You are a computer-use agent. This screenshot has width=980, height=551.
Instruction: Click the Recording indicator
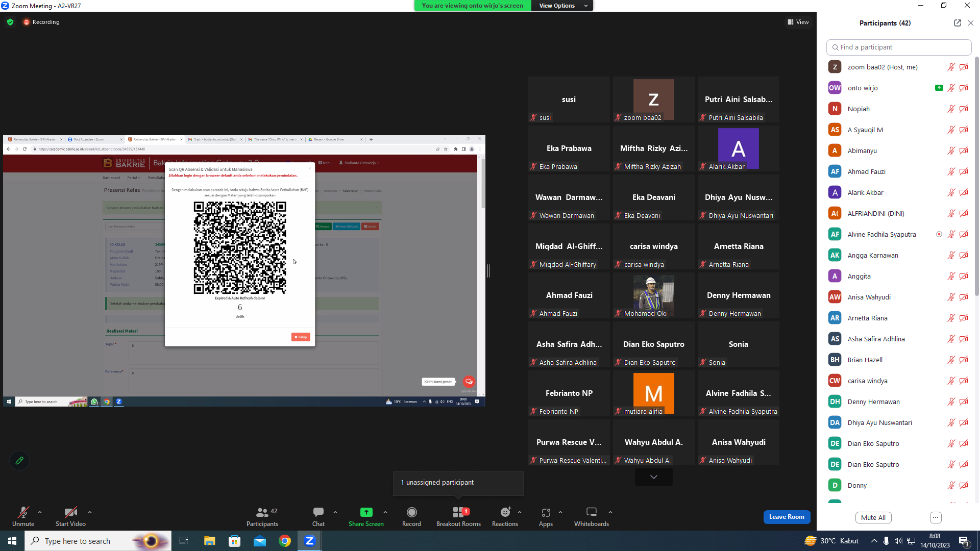click(x=41, y=22)
